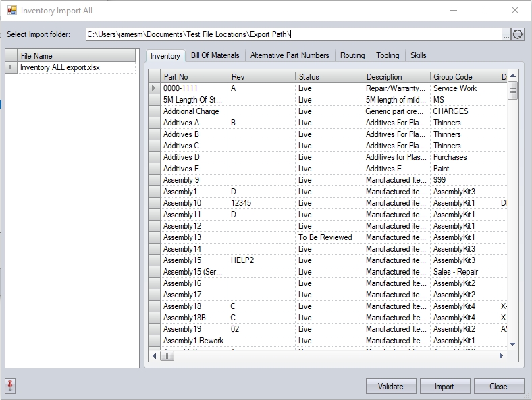Click the row pointer beside Inventory ALL export.xlsx
Image resolution: width=532 pixels, height=400 pixels.
pos(11,67)
